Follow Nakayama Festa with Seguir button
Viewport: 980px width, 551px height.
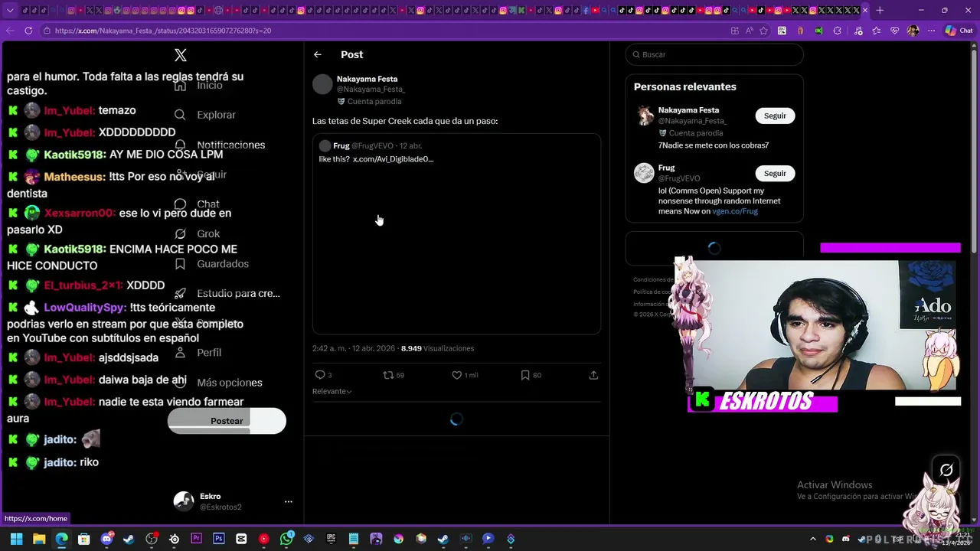(775, 116)
